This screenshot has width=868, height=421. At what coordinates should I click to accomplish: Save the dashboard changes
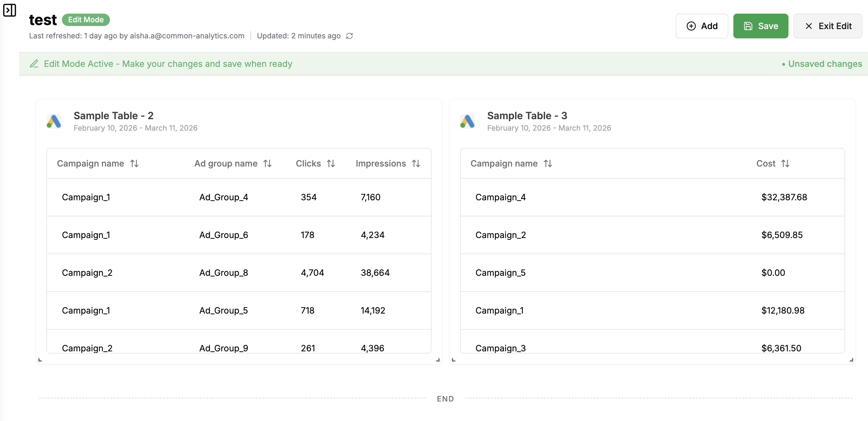click(x=761, y=26)
